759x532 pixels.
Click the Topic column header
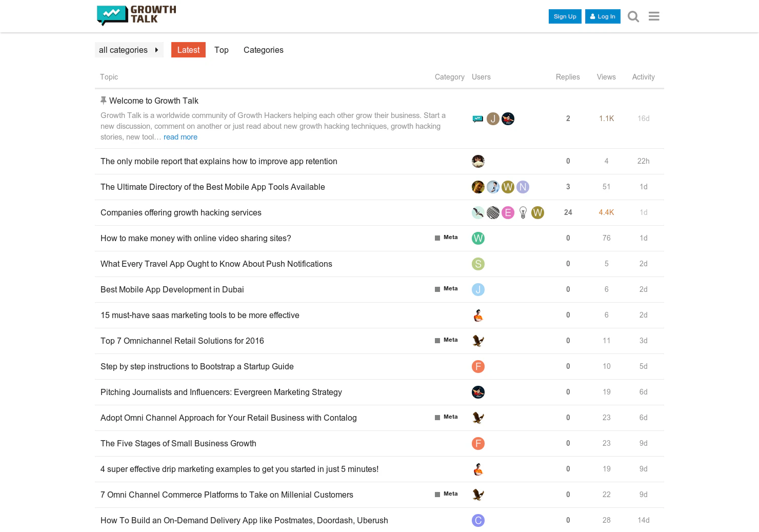coord(109,77)
